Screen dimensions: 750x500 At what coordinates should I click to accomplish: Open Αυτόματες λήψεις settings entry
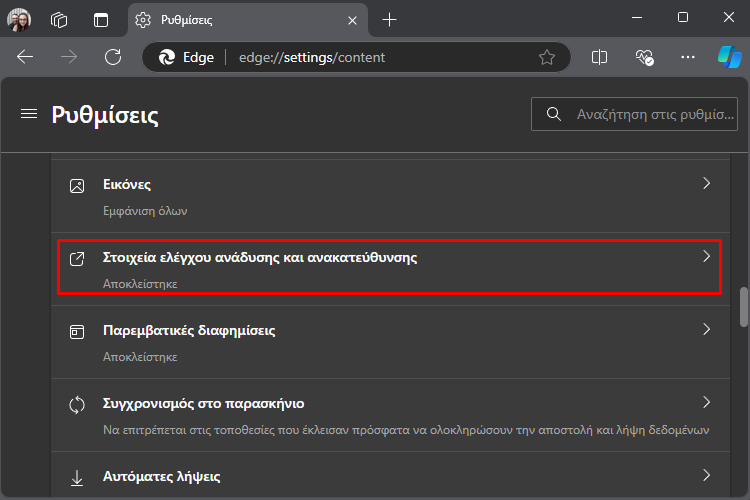click(390, 476)
